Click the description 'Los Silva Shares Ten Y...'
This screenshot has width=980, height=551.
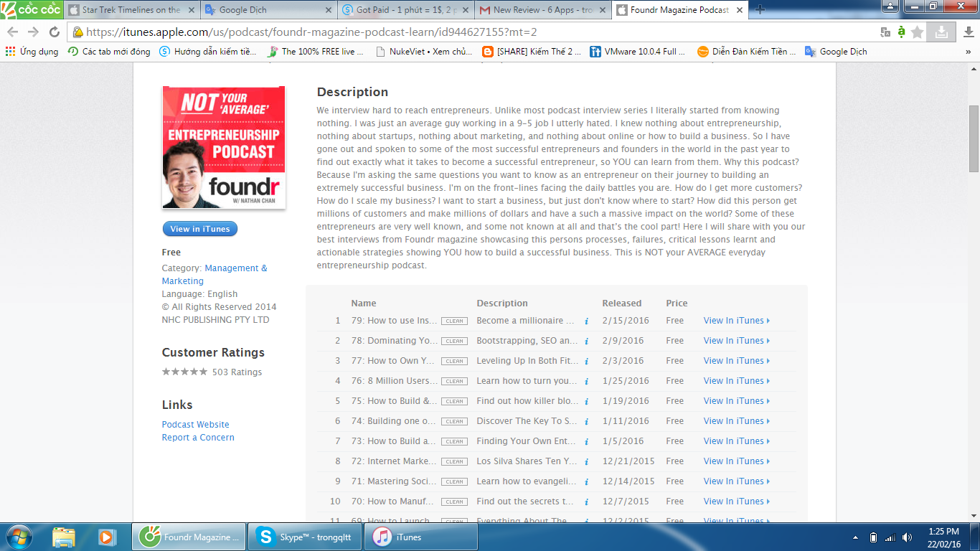(527, 461)
